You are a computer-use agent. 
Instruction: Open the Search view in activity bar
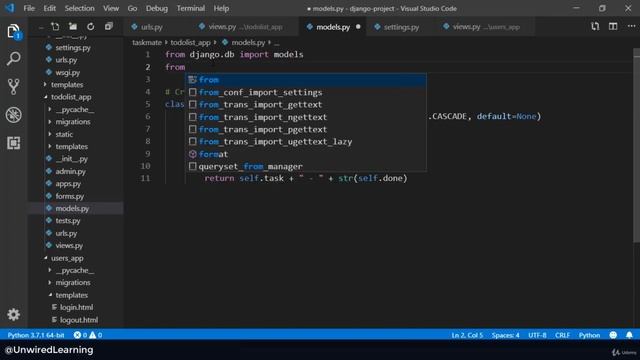click(13, 59)
